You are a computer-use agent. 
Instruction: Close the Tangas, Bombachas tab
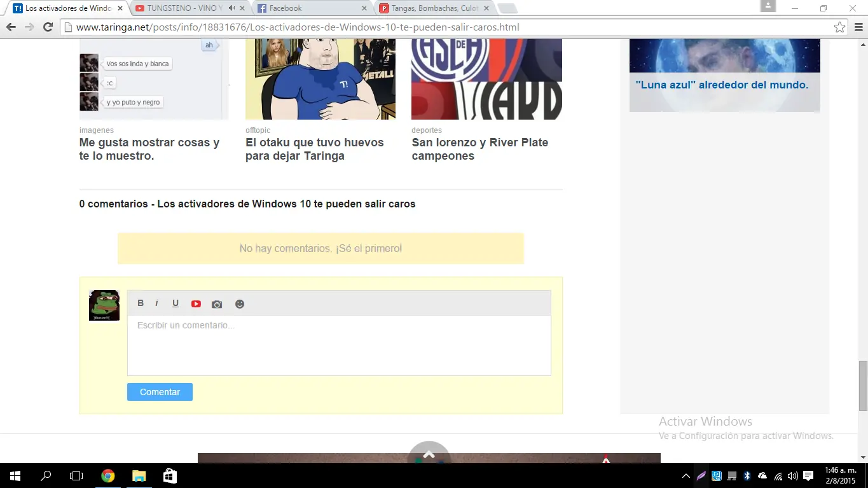(486, 8)
